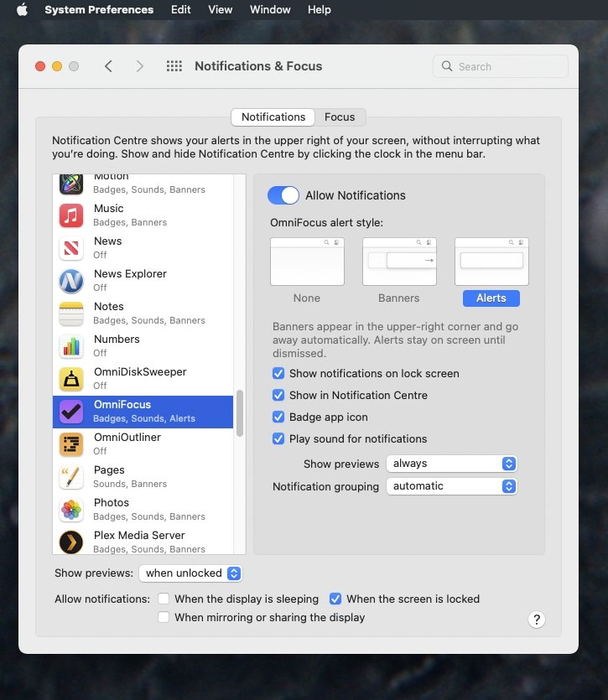
Task: Open the Help menu
Action: pyautogui.click(x=319, y=9)
